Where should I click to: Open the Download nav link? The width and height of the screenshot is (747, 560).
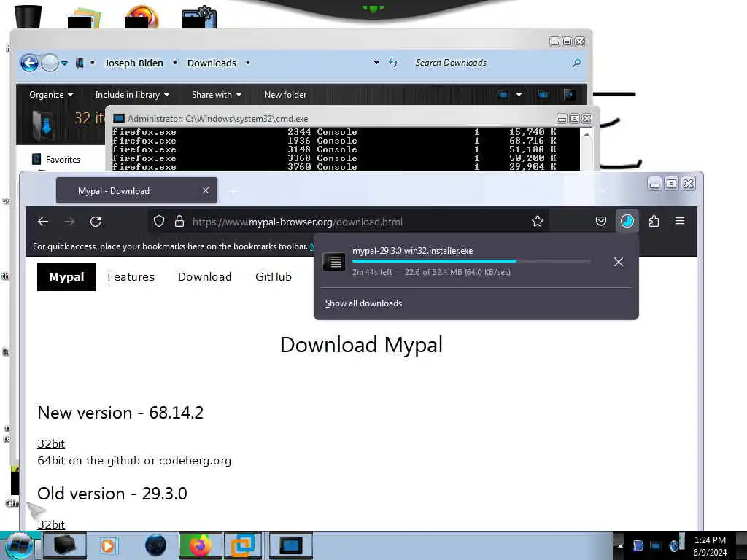[x=205, y=276]
